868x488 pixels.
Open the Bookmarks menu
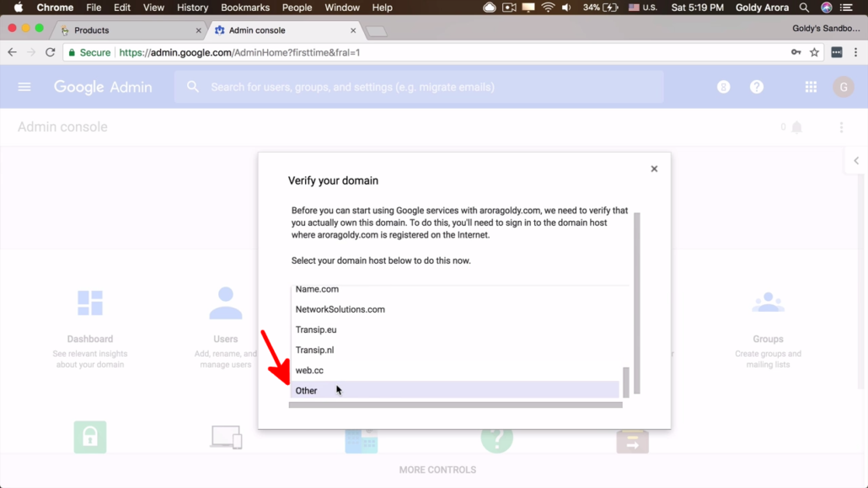point(245,8)
